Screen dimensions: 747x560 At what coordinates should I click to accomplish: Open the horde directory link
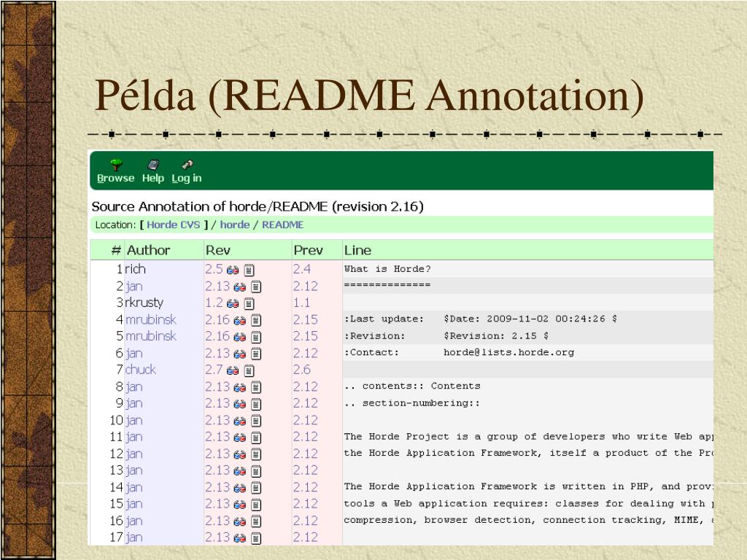(235, 225)
